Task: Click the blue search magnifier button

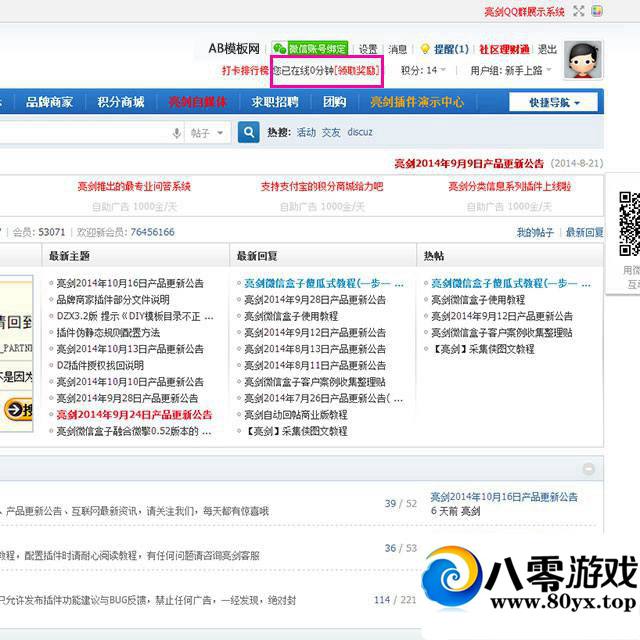Action: coord(249,132)
